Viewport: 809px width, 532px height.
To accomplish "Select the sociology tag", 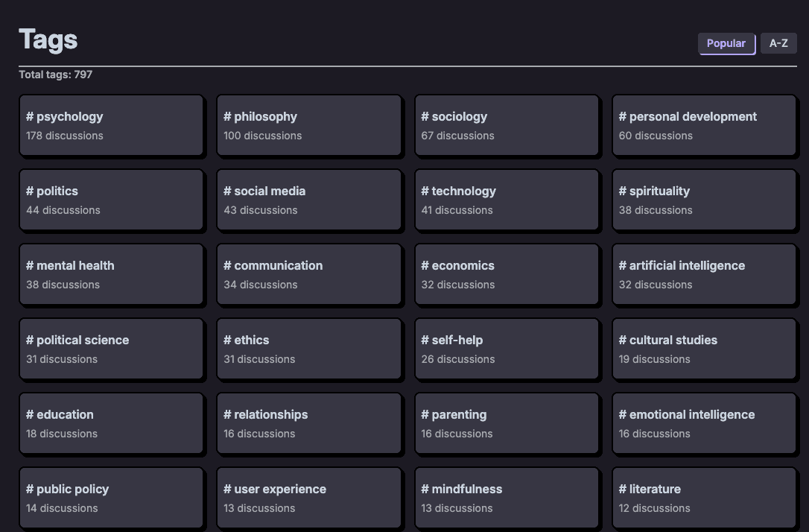I will [507, 125].
